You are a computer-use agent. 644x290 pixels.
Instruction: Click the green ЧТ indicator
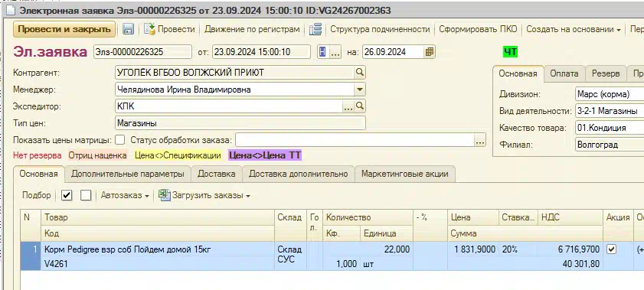click(511, 52)
